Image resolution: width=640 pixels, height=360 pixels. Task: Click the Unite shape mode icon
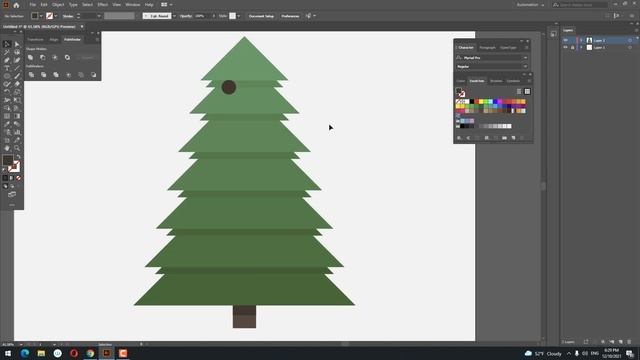[x=31, y=58]
